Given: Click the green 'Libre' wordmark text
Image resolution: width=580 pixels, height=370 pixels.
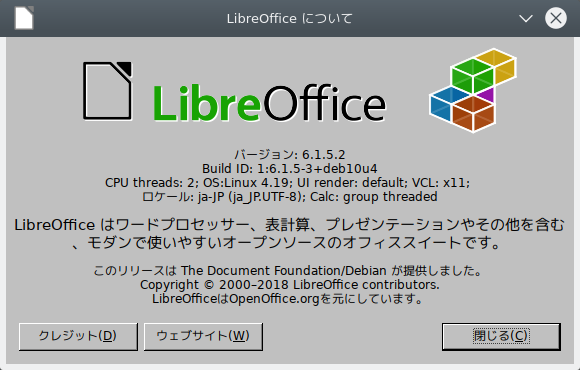Looking at the screenshot, I should (x=208, y=103).
